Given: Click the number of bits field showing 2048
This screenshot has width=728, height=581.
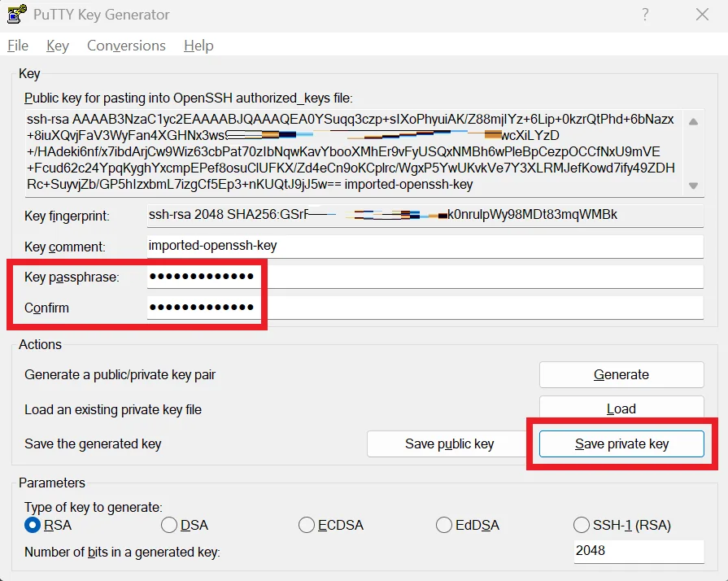Looking at the screenshot, I should [639, 551].
